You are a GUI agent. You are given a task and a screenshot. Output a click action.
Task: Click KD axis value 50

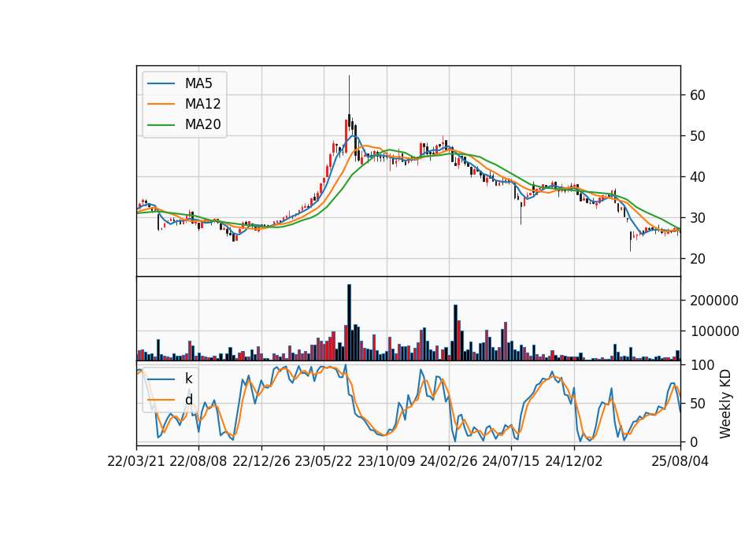(697, 403)
